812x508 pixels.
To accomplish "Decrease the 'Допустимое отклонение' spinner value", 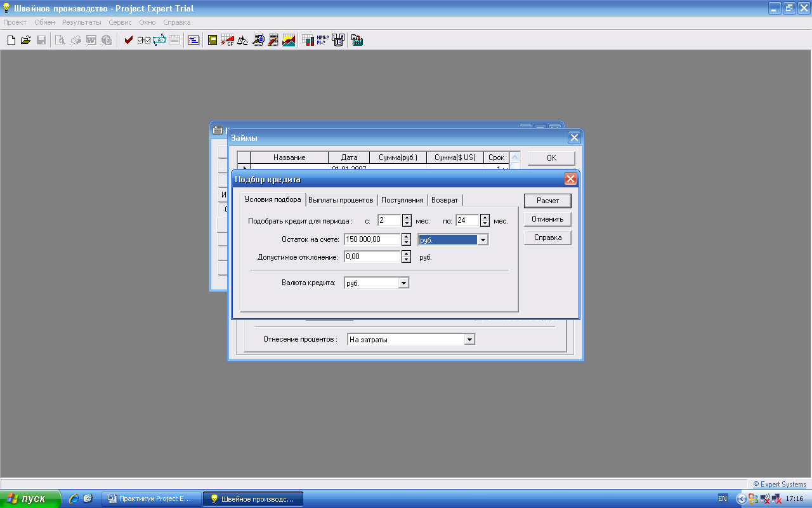I will click(407, 260).
